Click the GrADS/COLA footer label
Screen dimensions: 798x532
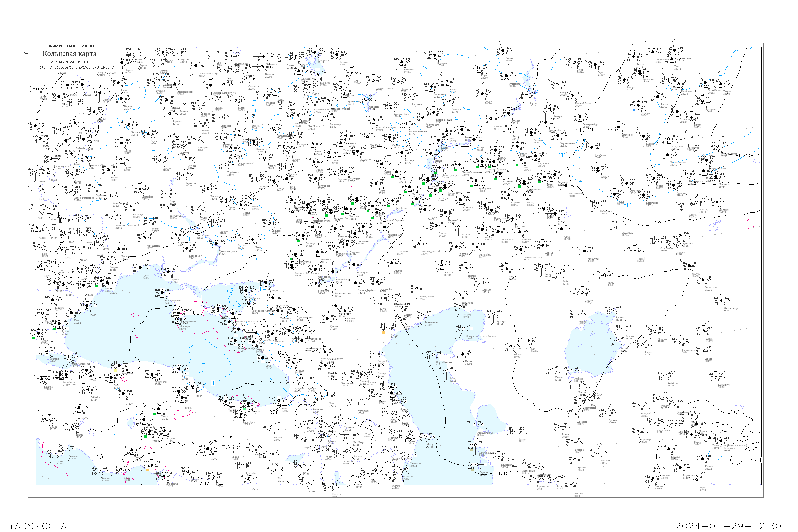tap(35, 526)
